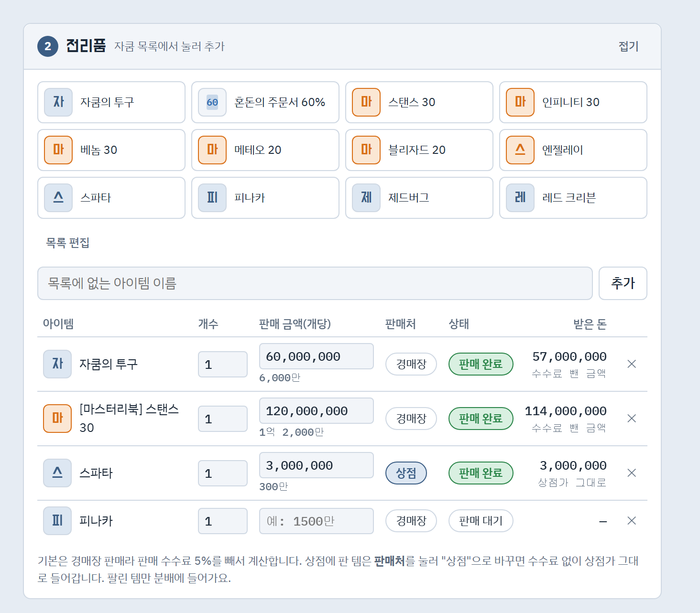This screenshot has width=700, height=613.
Task: Edit quantity for 스파타 row
Action: (x=223, y=473)
